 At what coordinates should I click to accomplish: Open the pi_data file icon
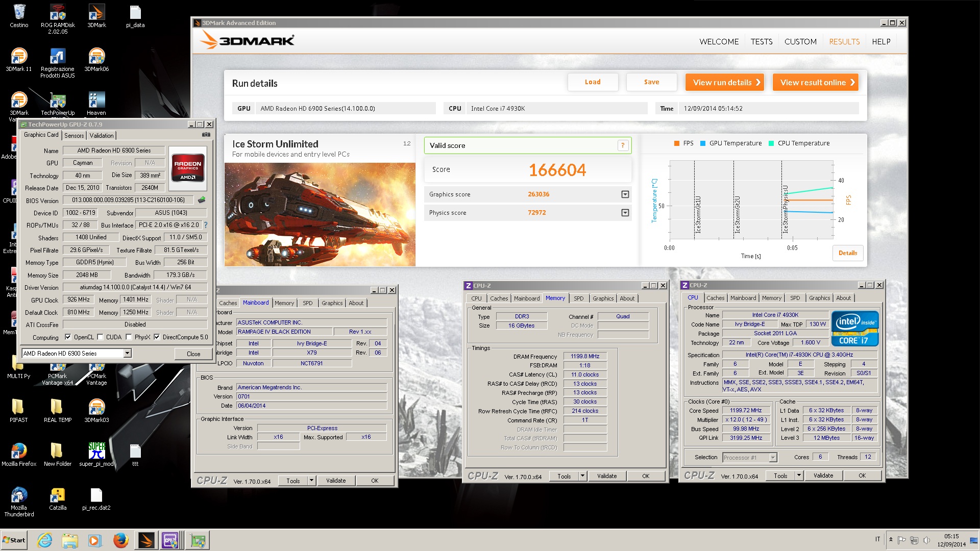pos(135,16)
